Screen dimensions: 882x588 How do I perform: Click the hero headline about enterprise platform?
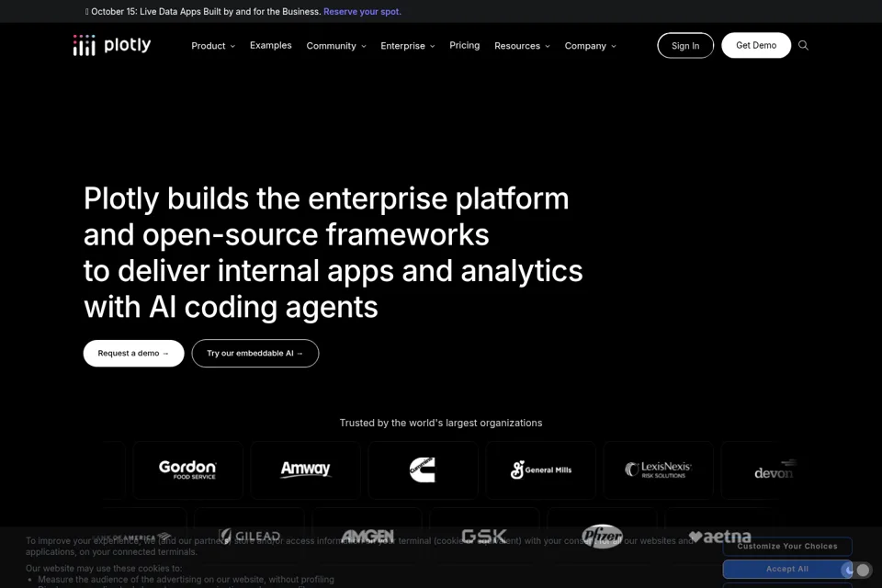333,253
